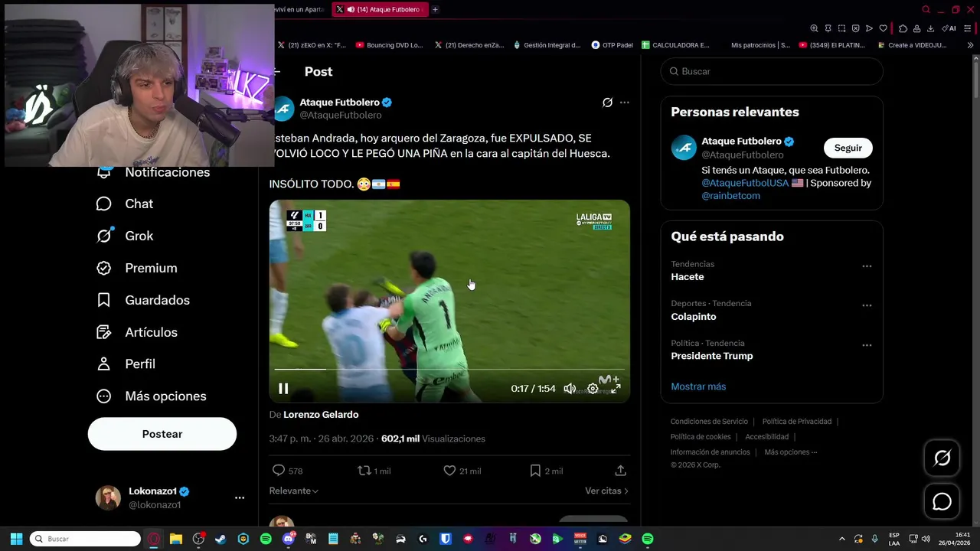Open Condiciones de Servicio footer link

coord(709,422)
